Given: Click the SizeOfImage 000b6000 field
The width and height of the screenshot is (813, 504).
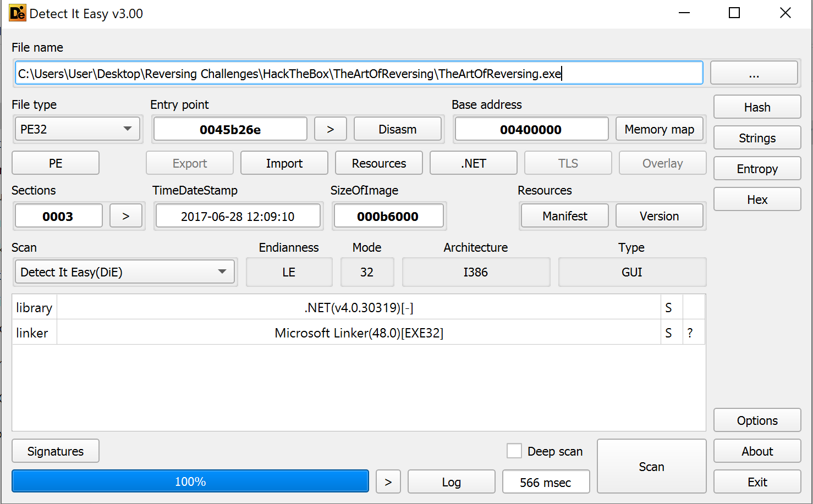Looking at the screenshot, I should [x=388, y=215].
